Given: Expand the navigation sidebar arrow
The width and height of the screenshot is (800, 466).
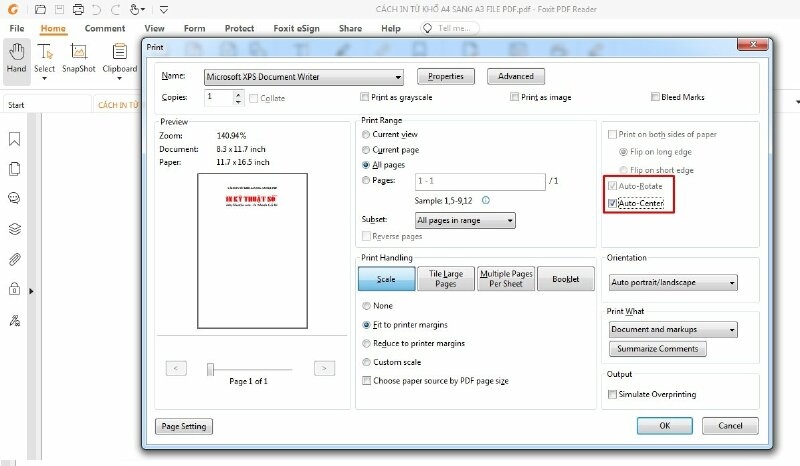Looking at the screenshot, I should [31, 291].
